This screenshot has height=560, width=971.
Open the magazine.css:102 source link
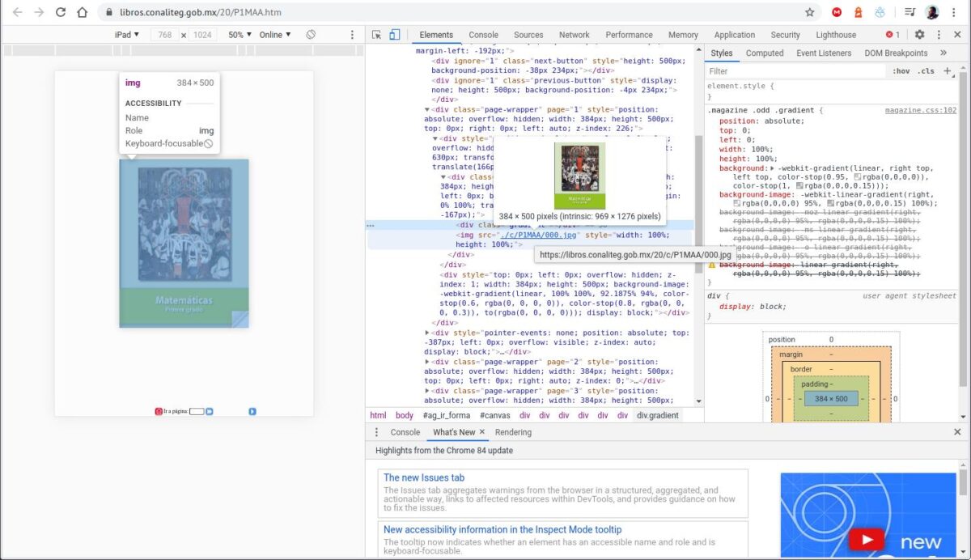[x=920, y=110]
